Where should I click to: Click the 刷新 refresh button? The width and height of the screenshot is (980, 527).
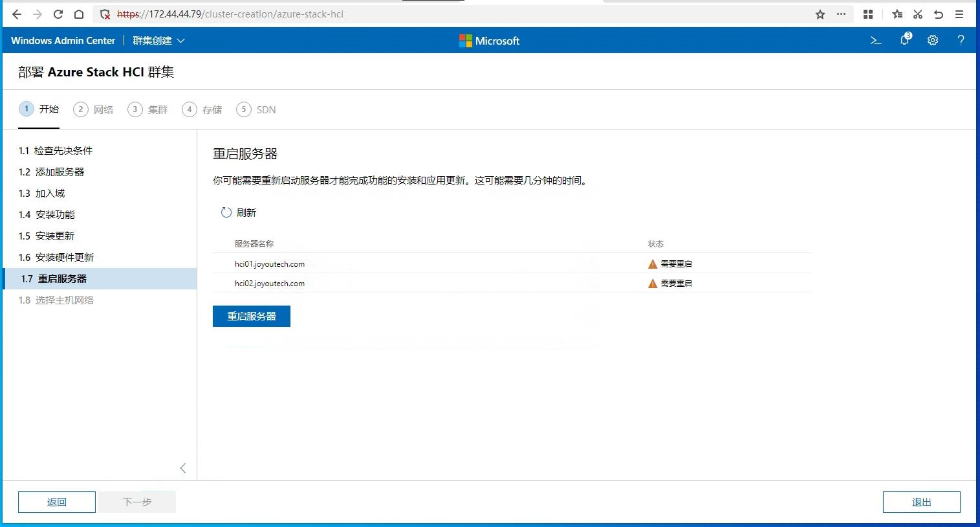239,212
